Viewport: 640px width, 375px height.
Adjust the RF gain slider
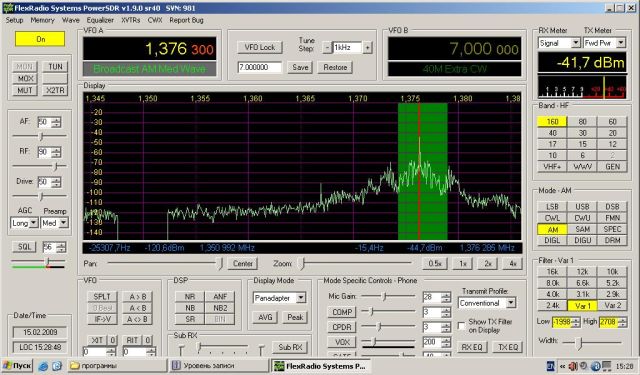tap(40, 166)
